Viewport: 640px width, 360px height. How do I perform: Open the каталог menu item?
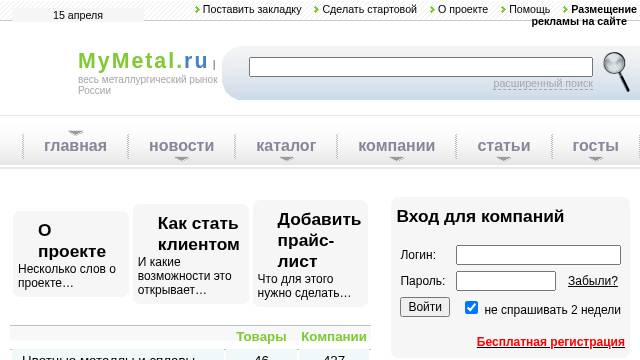pos(286,146)
